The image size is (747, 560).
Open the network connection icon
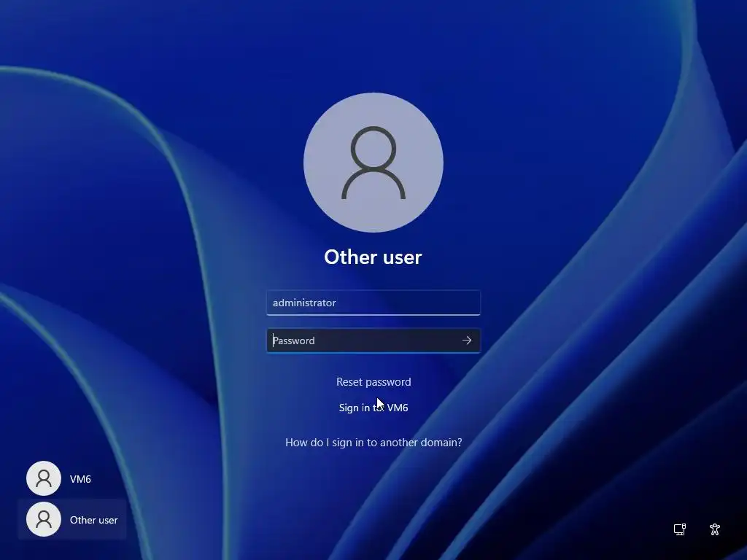[x=680, y=529]
